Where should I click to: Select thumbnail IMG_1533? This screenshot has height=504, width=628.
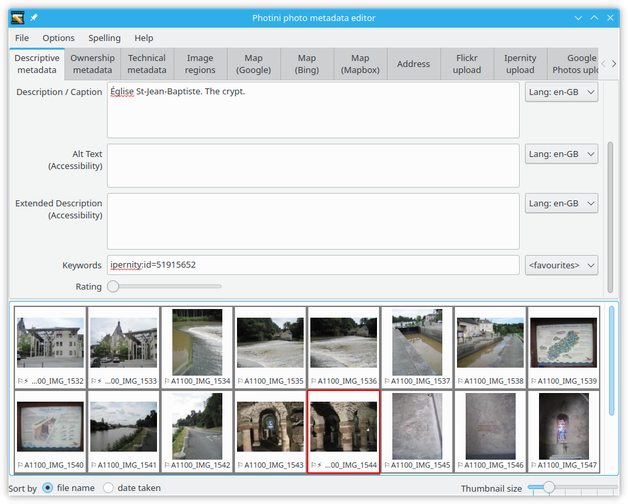coord(124,347)
